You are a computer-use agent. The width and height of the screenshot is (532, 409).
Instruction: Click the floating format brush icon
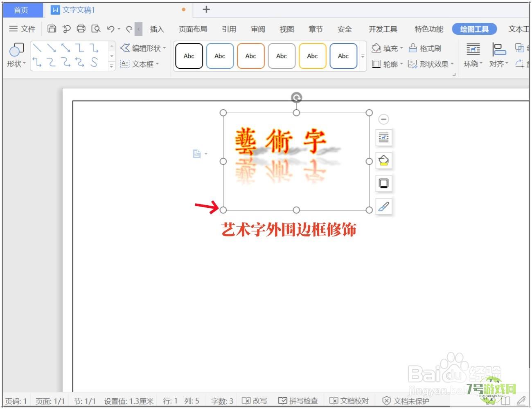384,206
